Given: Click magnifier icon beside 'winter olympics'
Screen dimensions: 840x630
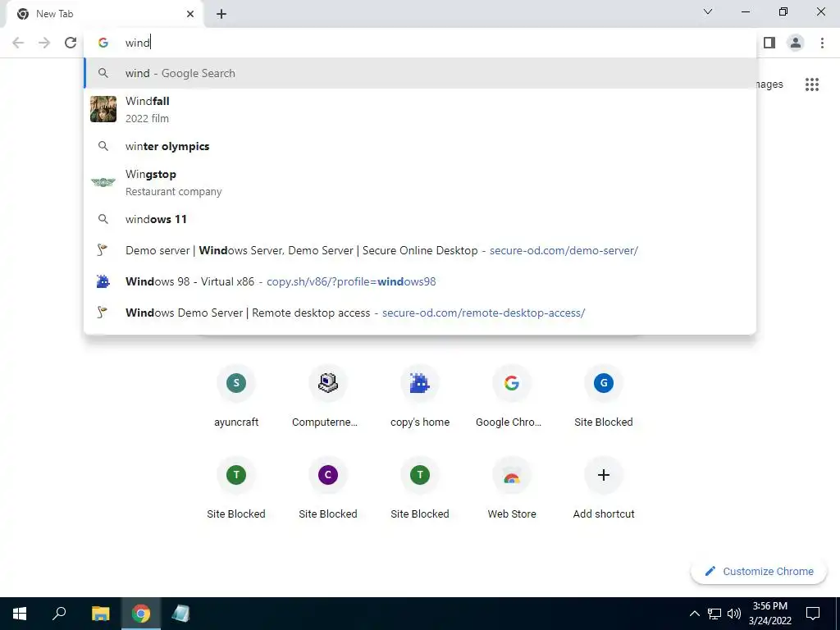Looking at the screenshot, I should pyautogui.click(x=103, y=146).
